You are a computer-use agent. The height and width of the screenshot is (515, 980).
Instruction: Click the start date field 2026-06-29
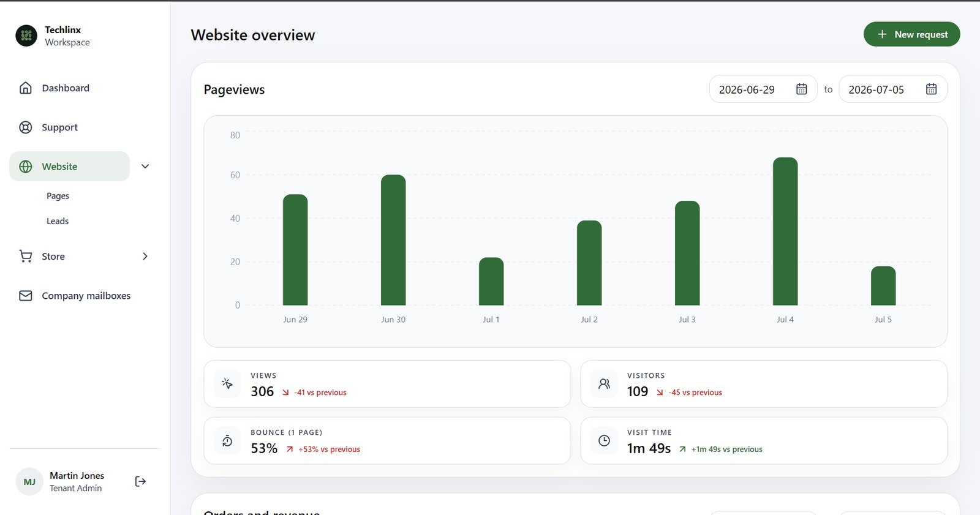pos(763,89)
